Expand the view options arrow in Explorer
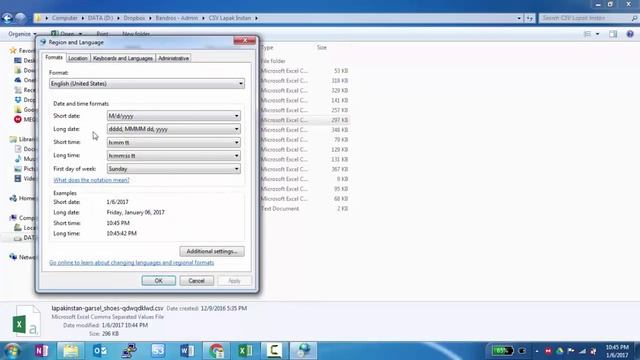The image size is (640, 360). tap(597, 34)
